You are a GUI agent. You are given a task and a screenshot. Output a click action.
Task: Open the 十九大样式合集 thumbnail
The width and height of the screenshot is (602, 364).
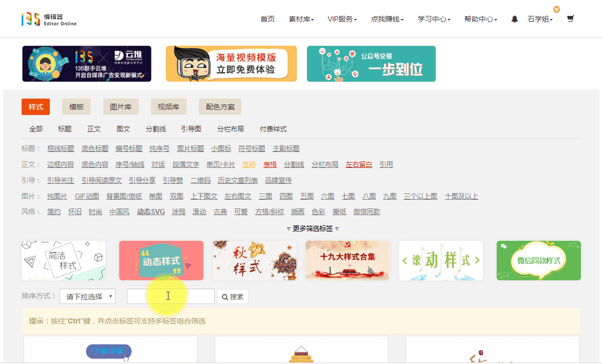pos(347,260)
